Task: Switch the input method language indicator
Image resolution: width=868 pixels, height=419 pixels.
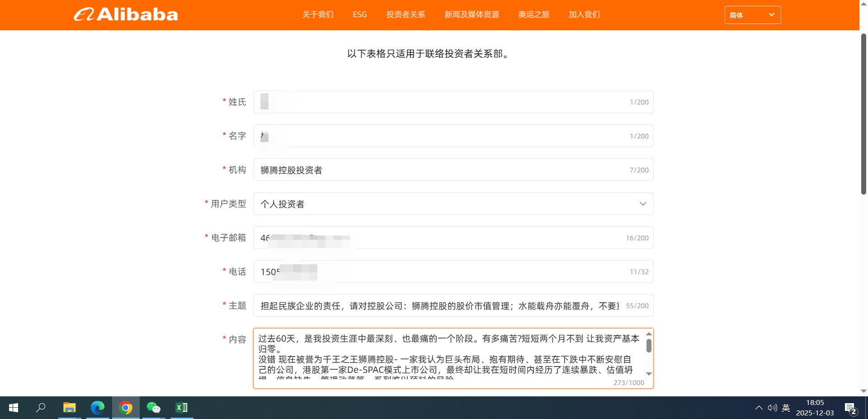Action: (x=786, y=408)
